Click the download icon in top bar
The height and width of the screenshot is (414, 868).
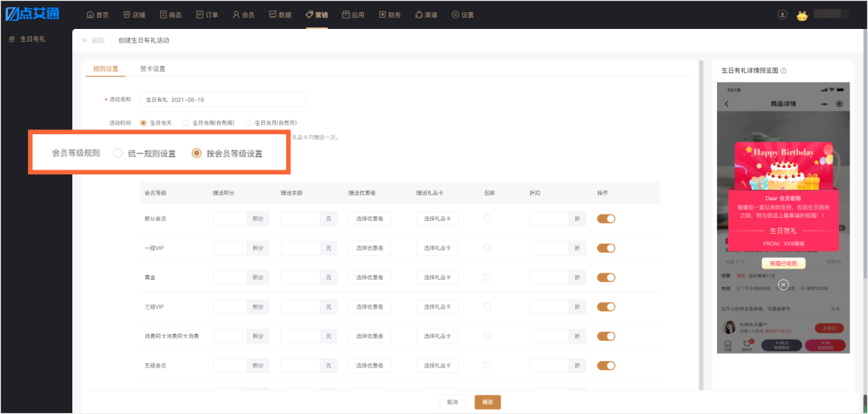pos(782,15)
